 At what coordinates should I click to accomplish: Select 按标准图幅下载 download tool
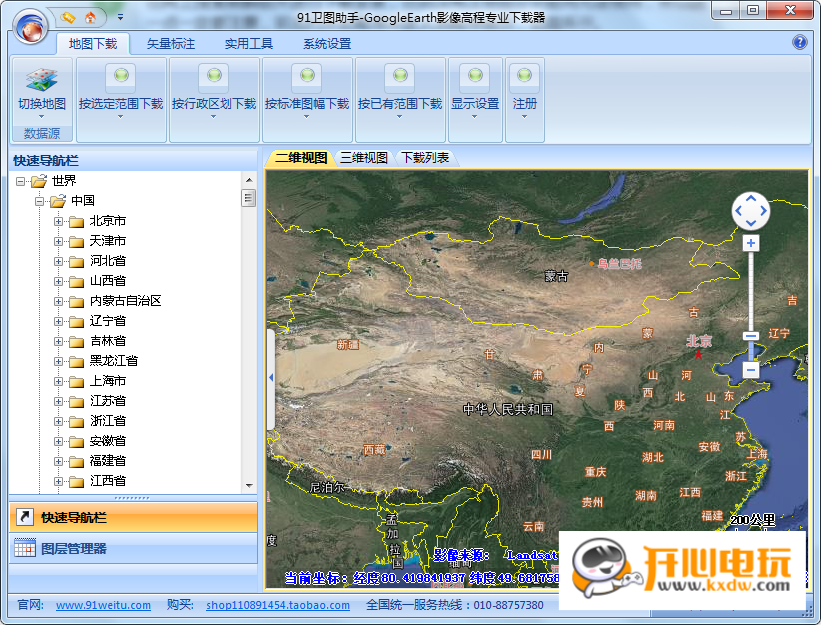307,90
